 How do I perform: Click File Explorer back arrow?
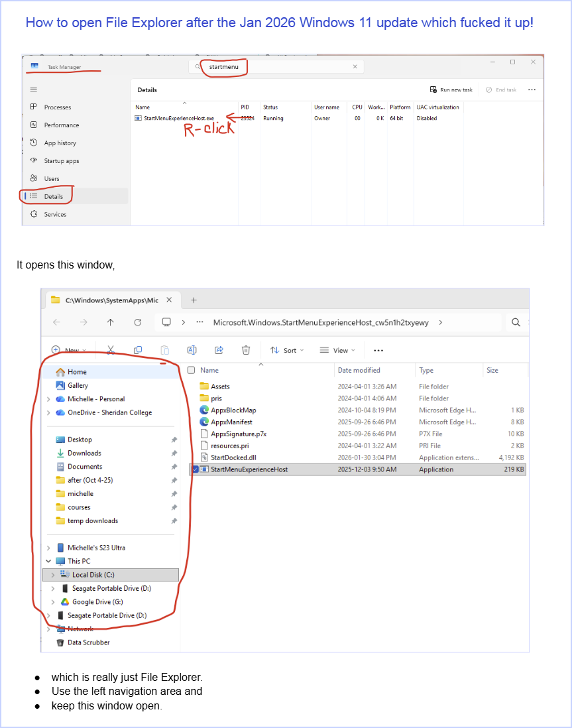(x=56, y=322)
